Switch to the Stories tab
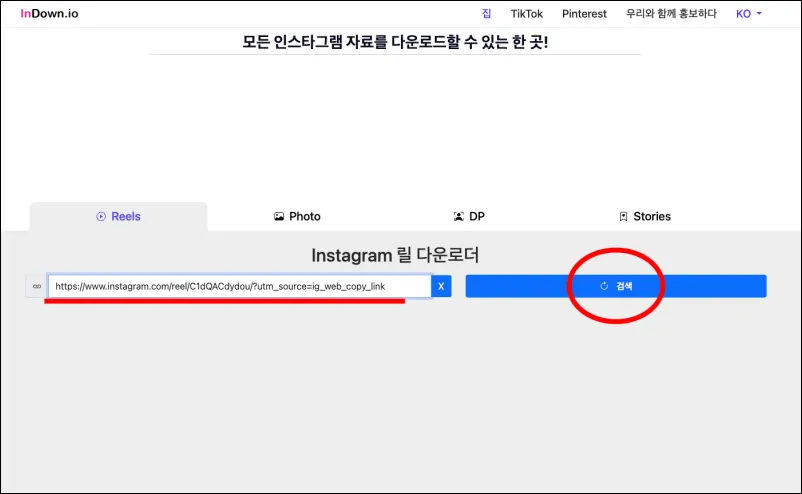This screenshot has height=494, width=802. tap(644, 216)
